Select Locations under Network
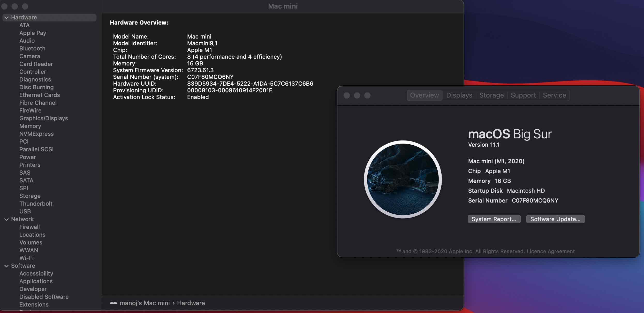The height and width of the screenshot is (313, 644). 32,235
